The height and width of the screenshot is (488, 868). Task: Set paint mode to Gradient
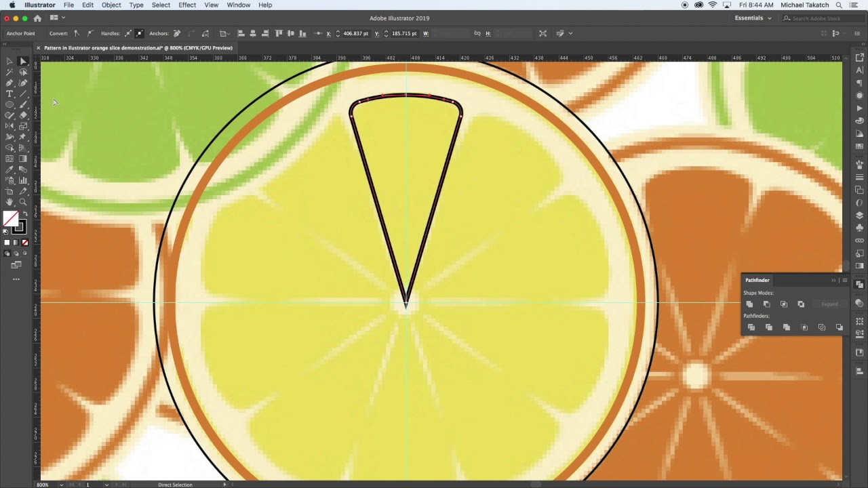(x=16, y=243)
